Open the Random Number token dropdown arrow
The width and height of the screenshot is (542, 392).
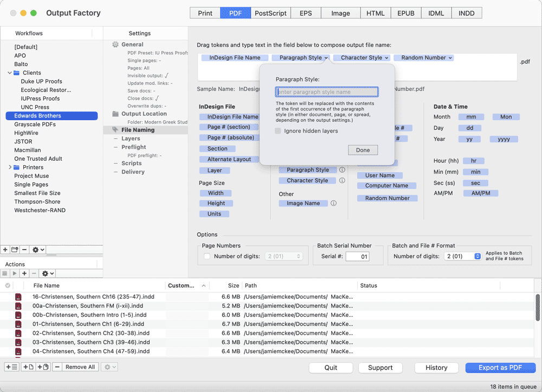point(450,58)
